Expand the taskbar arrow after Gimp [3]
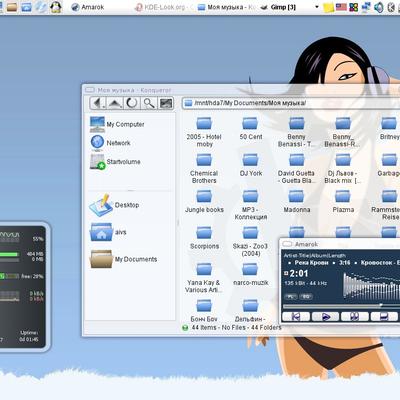400x400 pixels. [x=316, y=7]
